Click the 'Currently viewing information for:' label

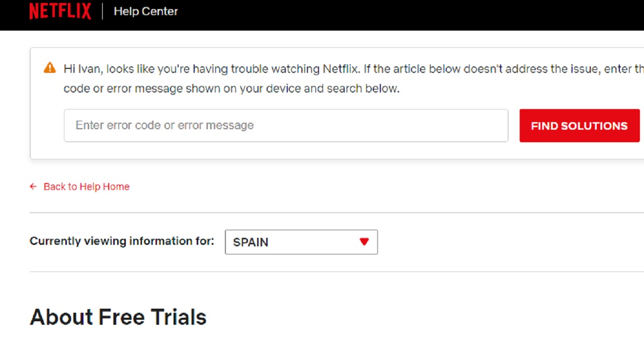(x=122, y=241)
